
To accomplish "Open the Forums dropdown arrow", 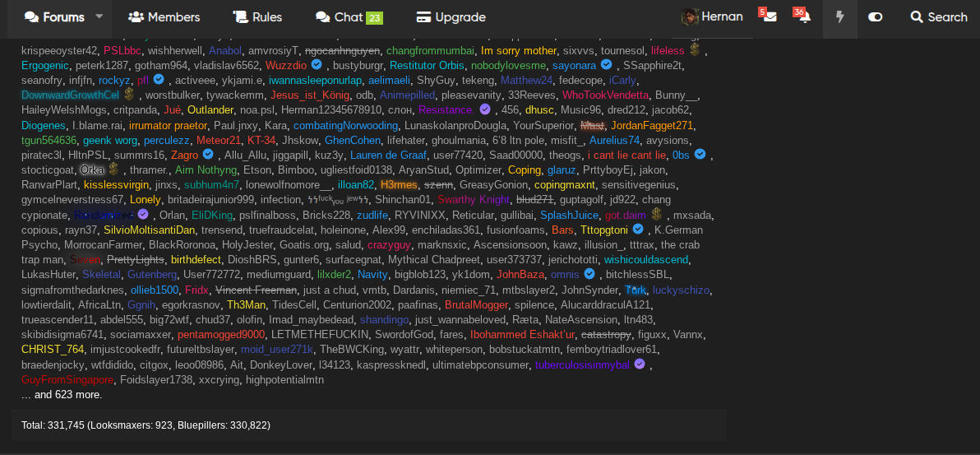I will [99, 17].
